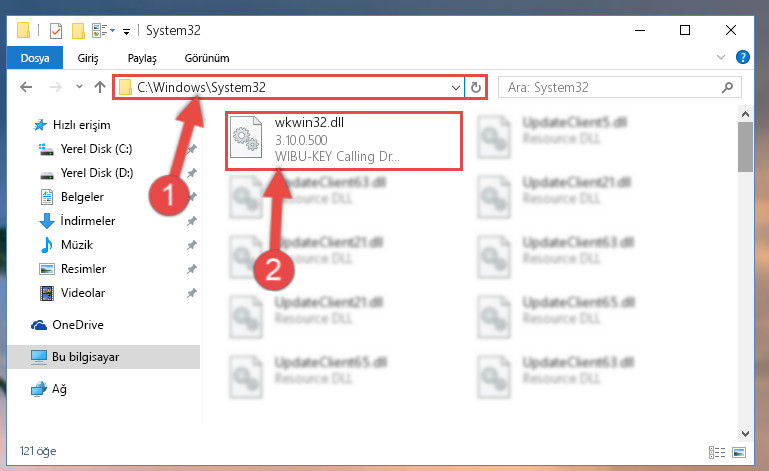The image size is (769, 471).
Task: Click the Properties checkmark quick access icon
Action: click(x=56, y=31)
